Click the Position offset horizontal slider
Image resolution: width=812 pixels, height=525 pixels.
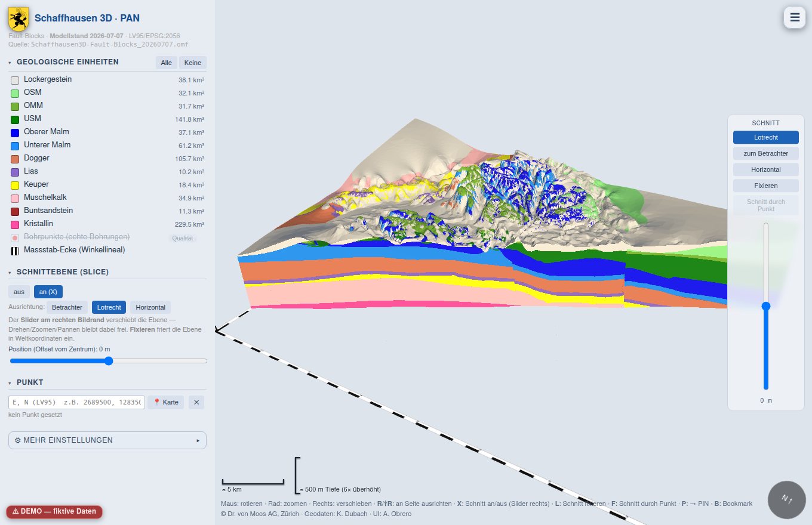coord(107,361)
